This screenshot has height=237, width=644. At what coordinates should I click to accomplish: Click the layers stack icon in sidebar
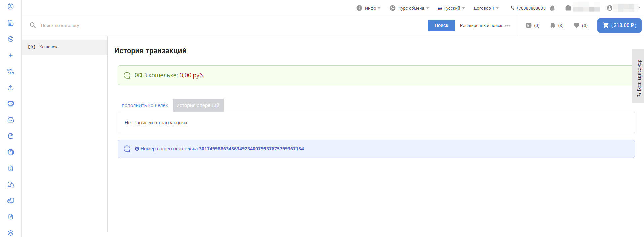click(11, 233)
